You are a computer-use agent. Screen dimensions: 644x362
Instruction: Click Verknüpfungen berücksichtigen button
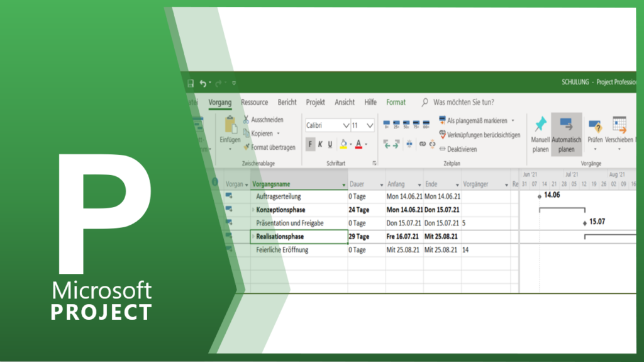point(480,135)
